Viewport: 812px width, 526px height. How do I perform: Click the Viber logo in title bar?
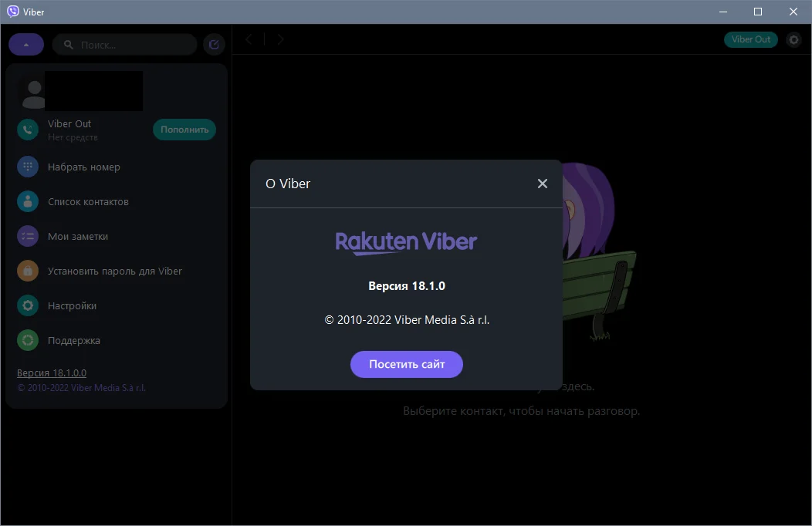13,12
